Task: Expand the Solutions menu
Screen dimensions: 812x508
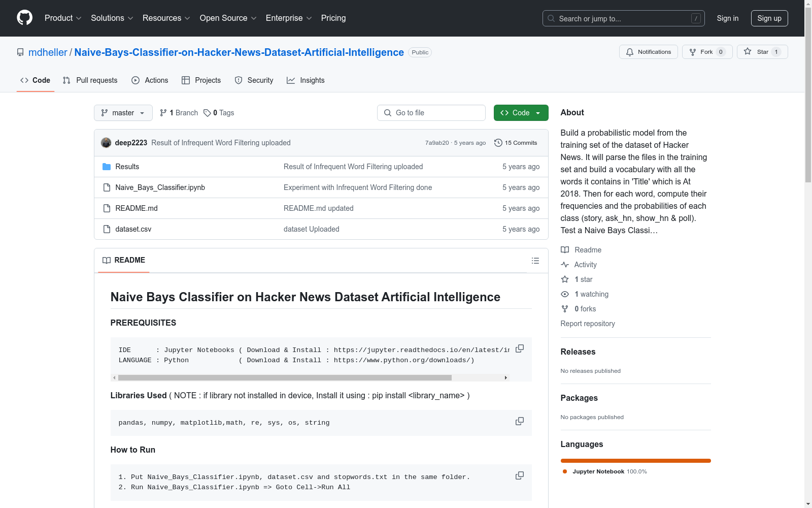Action: pyautogui.click(x=112, y=18)
